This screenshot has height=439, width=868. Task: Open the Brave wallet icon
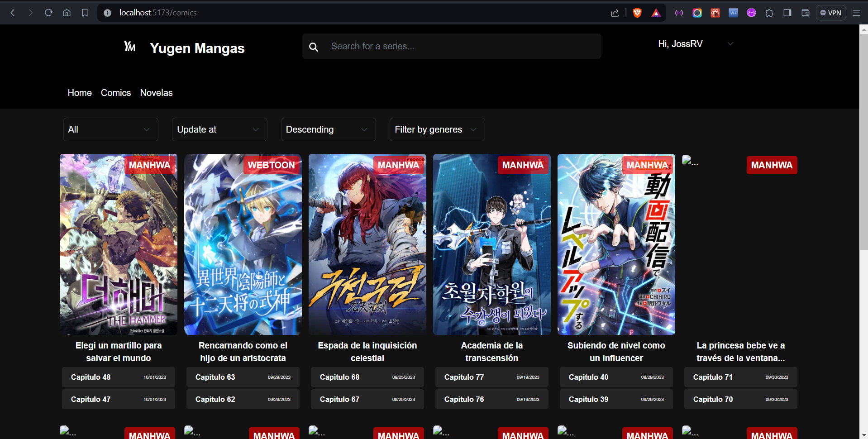(806, 13)
